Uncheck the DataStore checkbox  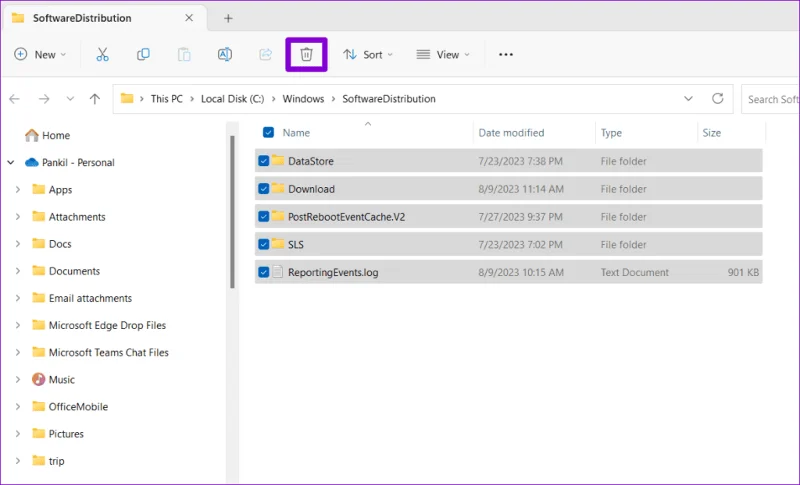pyautogui.click(x=264, y=161)
